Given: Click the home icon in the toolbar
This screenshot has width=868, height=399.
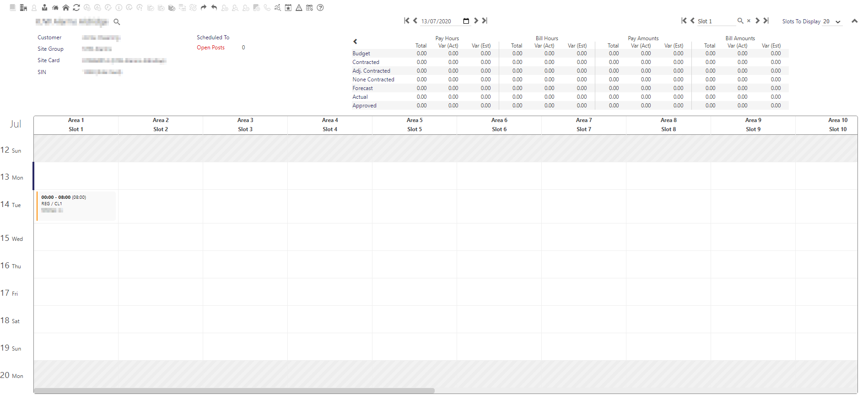Looking at the screenshot, I should tap(66, 8).
